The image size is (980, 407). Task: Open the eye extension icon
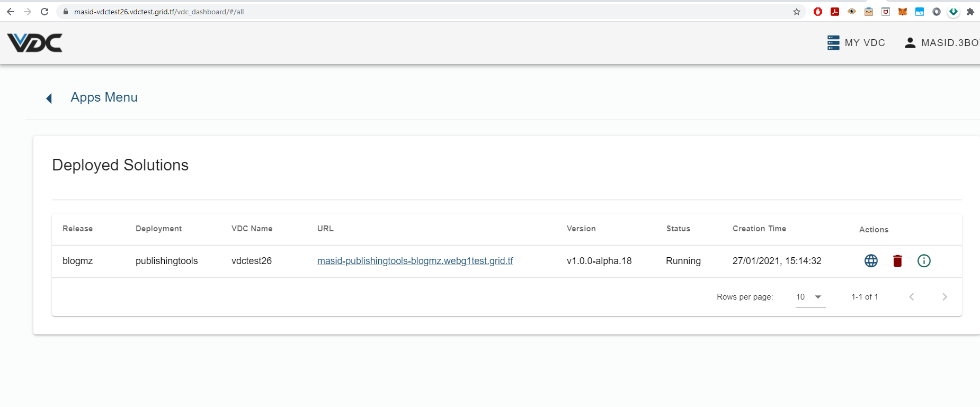pos(852,12)
